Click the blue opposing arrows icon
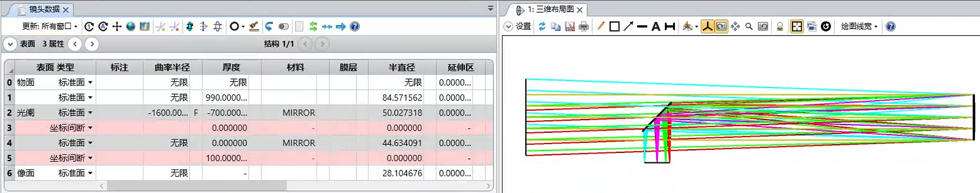This screenshot has height=193, width=980. [x=327, y=27]
